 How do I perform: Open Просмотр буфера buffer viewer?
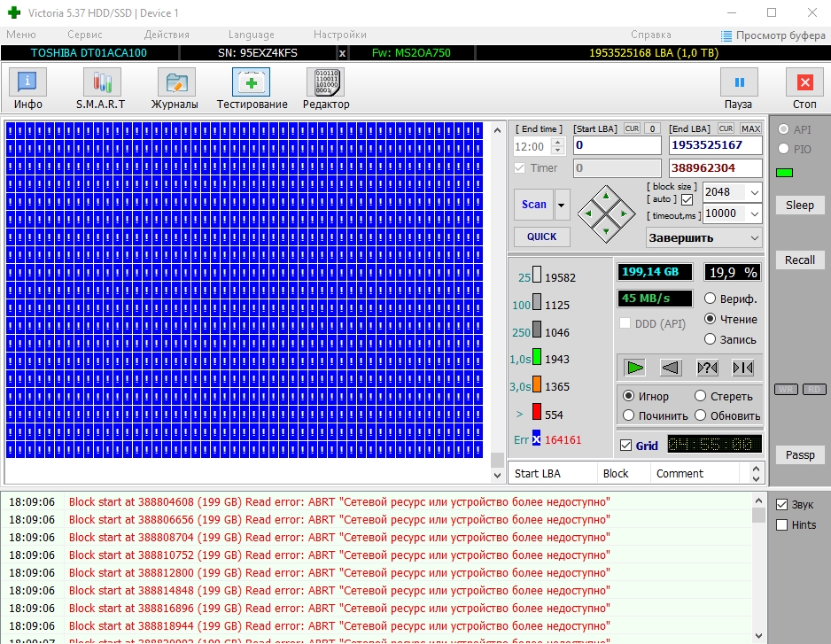tap(773, 35)
